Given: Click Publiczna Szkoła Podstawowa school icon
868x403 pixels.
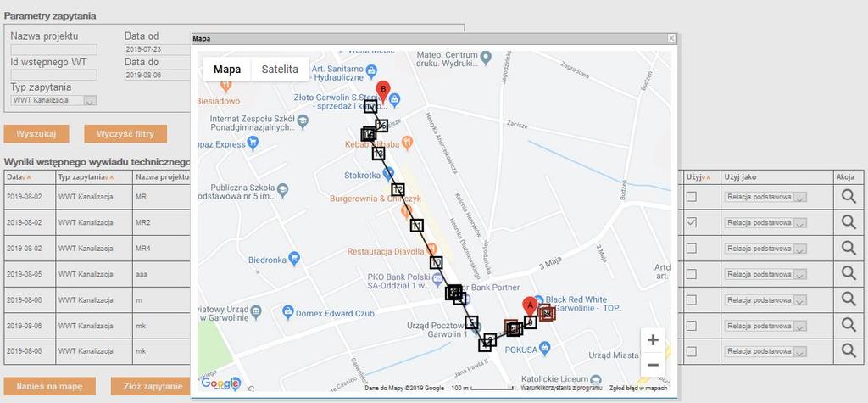Looking at the screenshot, I should pyautogui.click(x=283, y=189).
